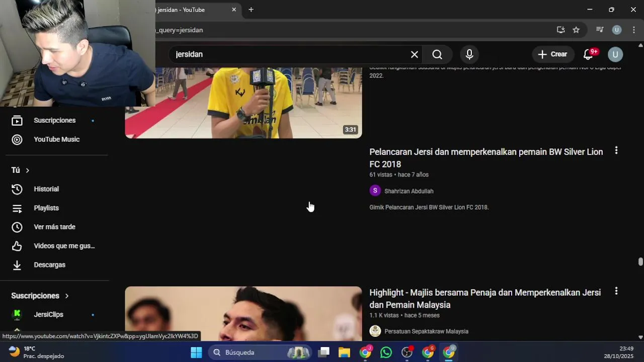Open the Chrome media control icon

pyautogui.click(x=600, y=30)
